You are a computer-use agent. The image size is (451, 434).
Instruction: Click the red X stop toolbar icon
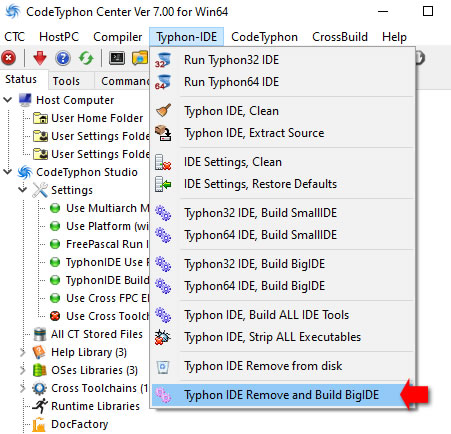pyautogui.click(x=9, y=58)
